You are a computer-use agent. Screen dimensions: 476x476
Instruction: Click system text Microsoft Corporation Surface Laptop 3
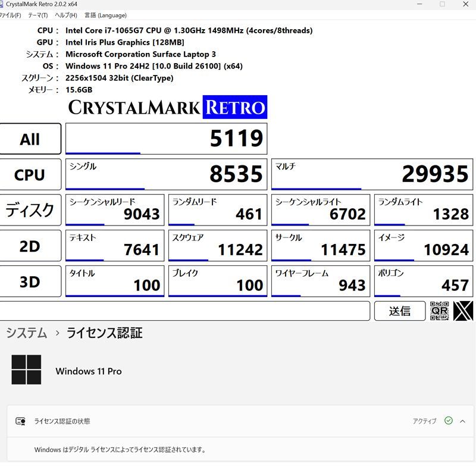(140, 54)
